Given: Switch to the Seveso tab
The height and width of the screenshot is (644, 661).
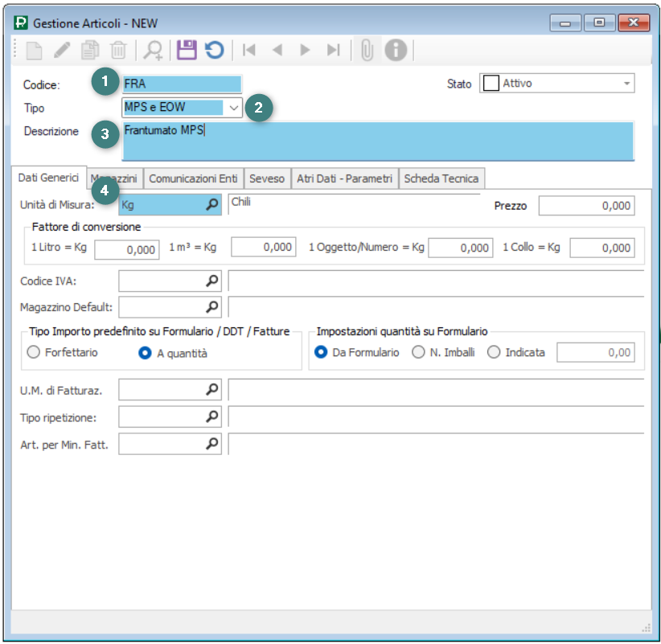Looking at the screenshot, I should 266,178.
